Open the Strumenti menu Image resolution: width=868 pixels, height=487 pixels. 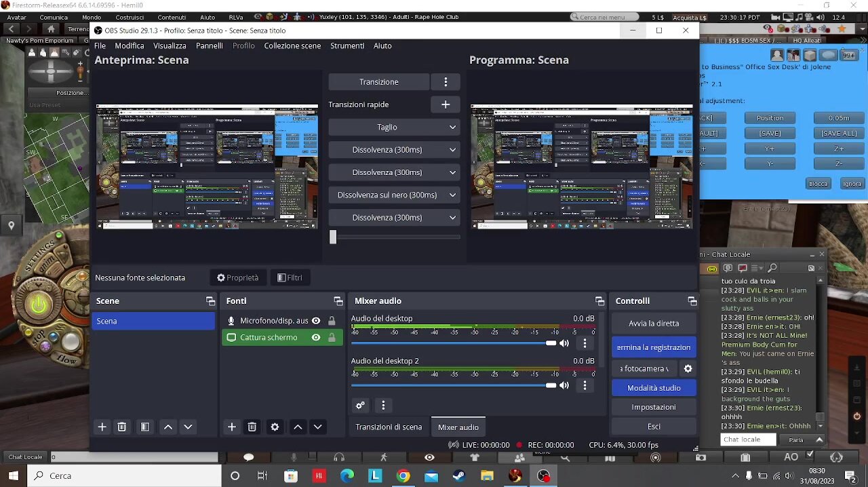pyautogui.click(x=347, y=45)
